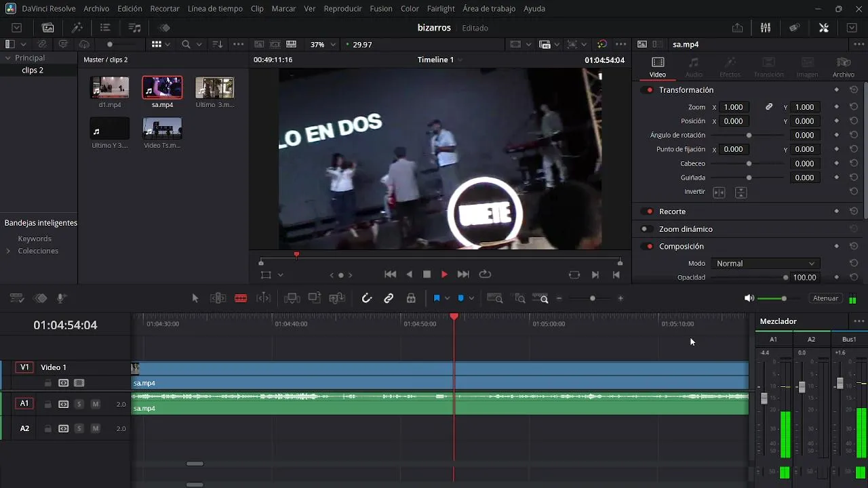This screenshot has height=488, width=868.
Task: Collapse the Principal bin tree
Action: click(x=8, y=58)
